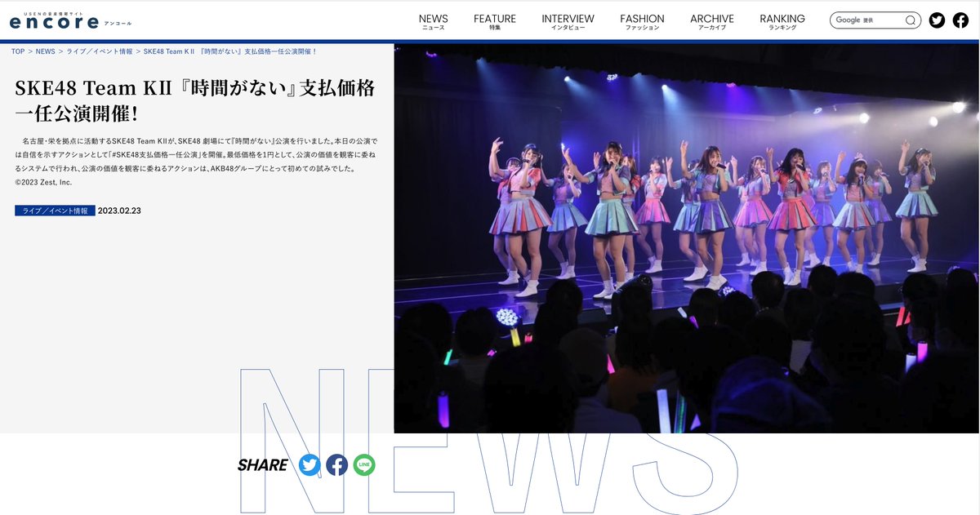Share the article on Facebook
980x515 pixels.
[336, 465]
